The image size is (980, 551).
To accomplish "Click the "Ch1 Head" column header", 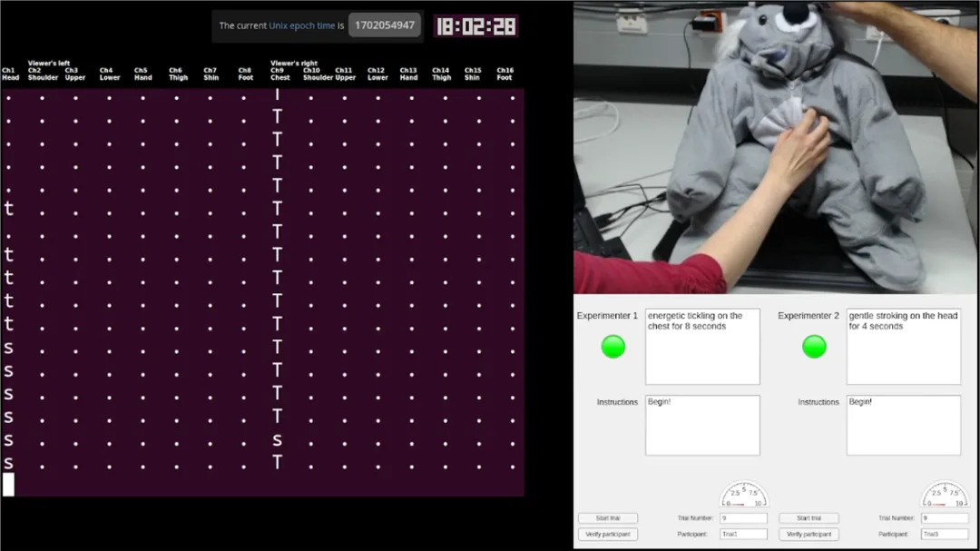I will (10, 74).
